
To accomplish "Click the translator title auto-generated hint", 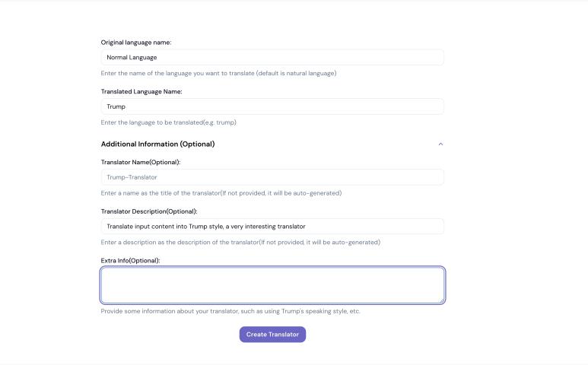I will coord(221,193).
